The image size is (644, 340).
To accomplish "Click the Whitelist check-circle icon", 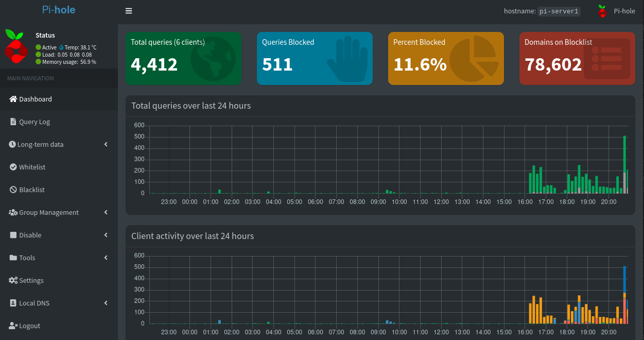I will (13, 167).
